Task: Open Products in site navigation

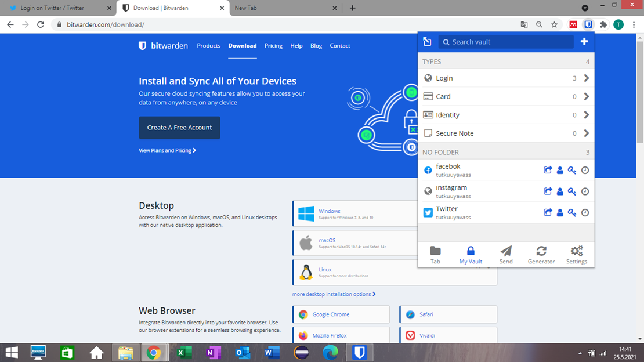Action: point(209,46)
